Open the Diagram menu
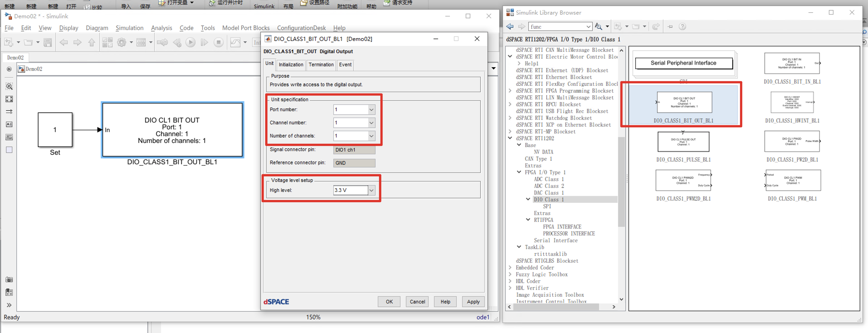Viewport: 868px width, 333px height. point(97,28)
